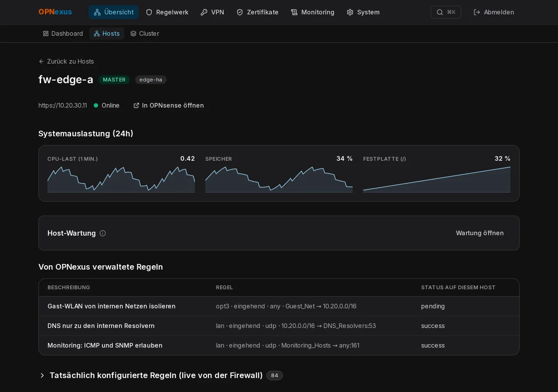Switch to the Cluster sub-tab
Image resolution: width=558 pixels, height=392 pixels.
[x=145, y=34]
